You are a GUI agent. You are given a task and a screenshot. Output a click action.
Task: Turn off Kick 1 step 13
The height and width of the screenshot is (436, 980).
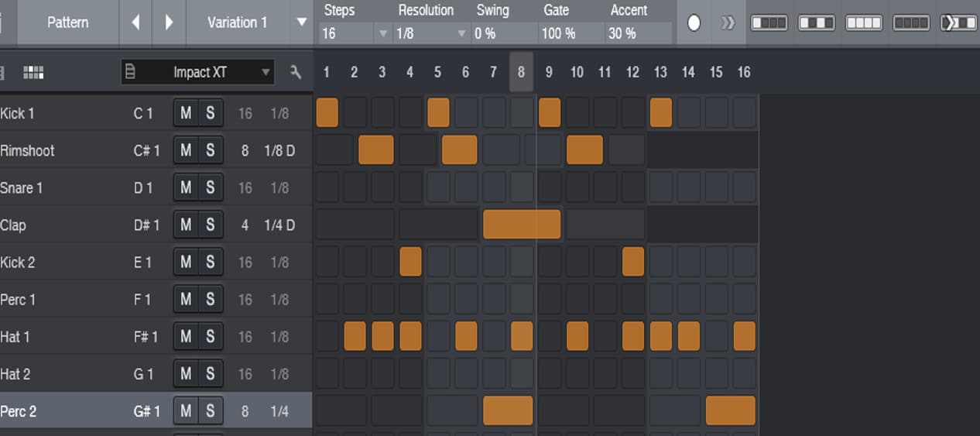pos(661,113)
